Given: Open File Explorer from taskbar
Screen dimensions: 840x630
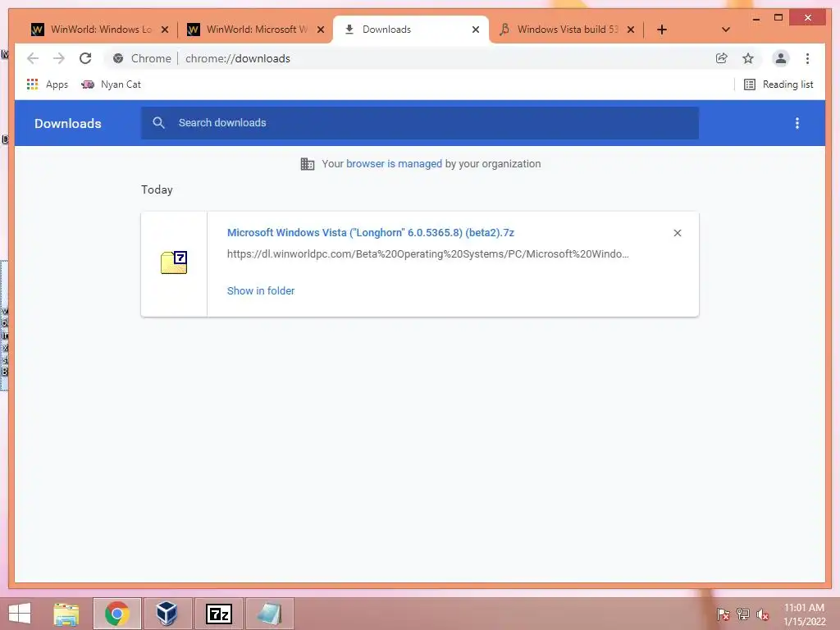Looking at the screenshot, I should point(66,614).
